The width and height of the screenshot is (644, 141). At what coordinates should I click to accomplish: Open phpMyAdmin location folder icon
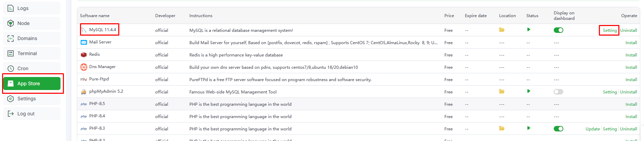point(502,91)
